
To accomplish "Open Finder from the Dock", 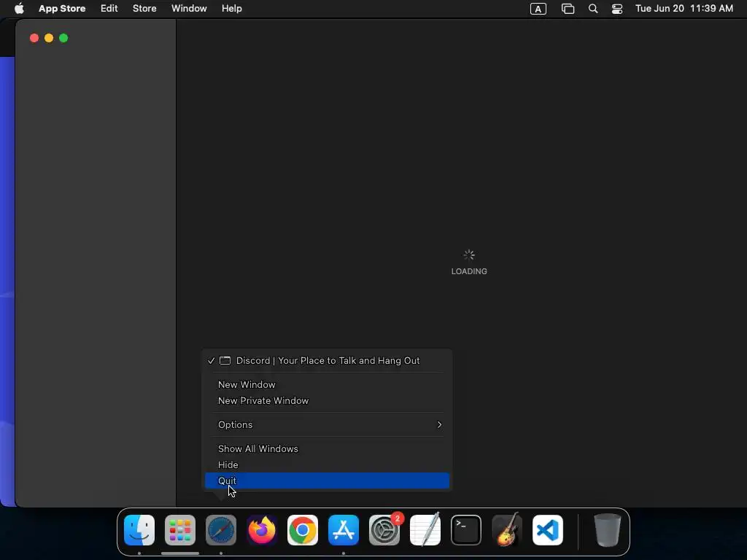I will [139, 530].
